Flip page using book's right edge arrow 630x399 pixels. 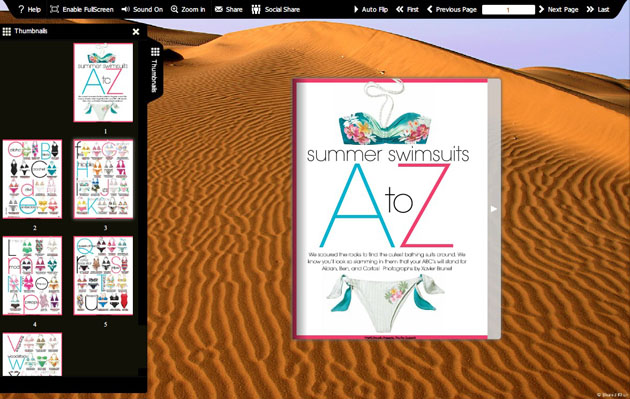pos(494,209)
